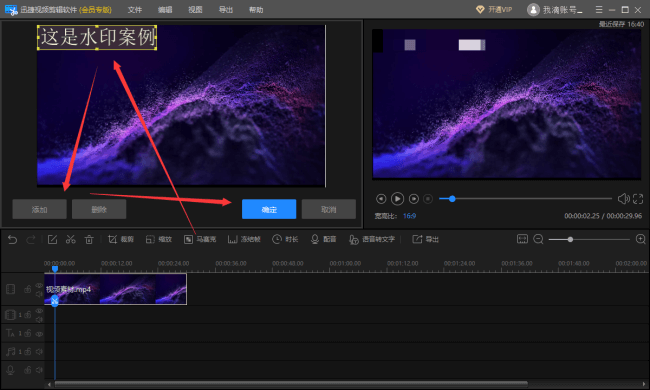Viewport: 650px width, 390px height.
Task: Play the preview video
Action: point(397,199)
